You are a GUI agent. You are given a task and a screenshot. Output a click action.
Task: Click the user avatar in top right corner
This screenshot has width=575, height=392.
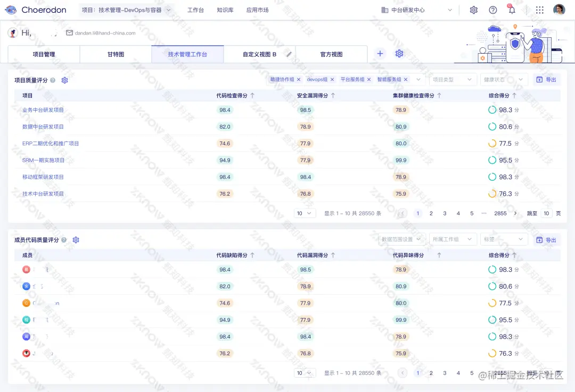tap(558, 9)
